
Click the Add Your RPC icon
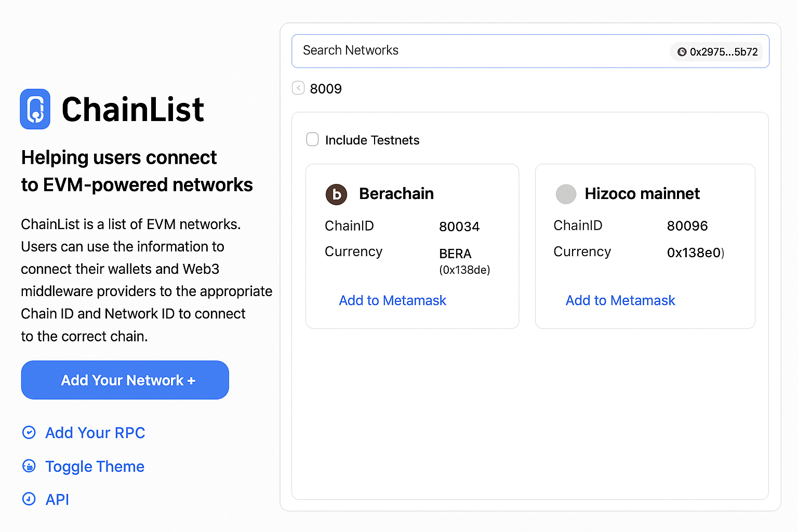29,432
